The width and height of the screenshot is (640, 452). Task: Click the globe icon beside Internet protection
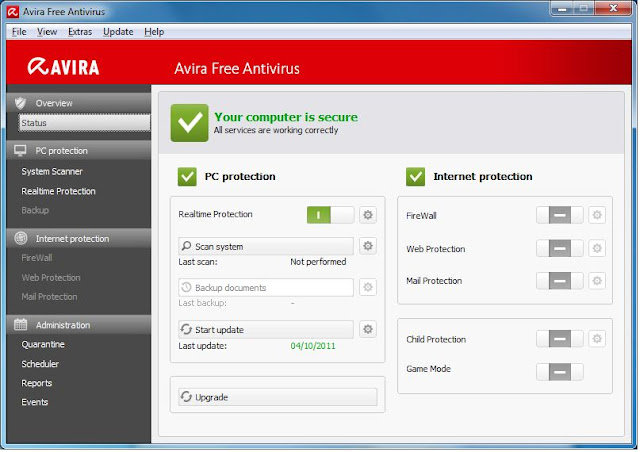20,238
